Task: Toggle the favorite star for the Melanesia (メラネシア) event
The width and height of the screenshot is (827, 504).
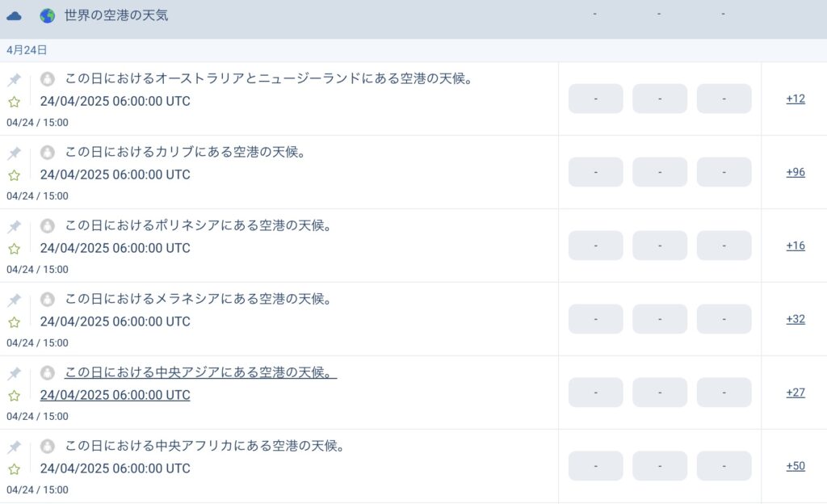Action: point(15,322)
